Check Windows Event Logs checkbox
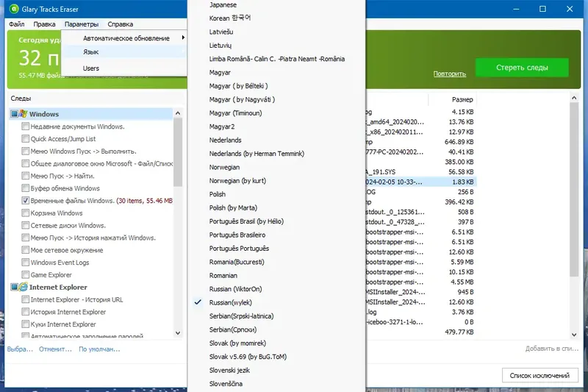This screenshot has width=588, height=392. click(x=25, y=263)
